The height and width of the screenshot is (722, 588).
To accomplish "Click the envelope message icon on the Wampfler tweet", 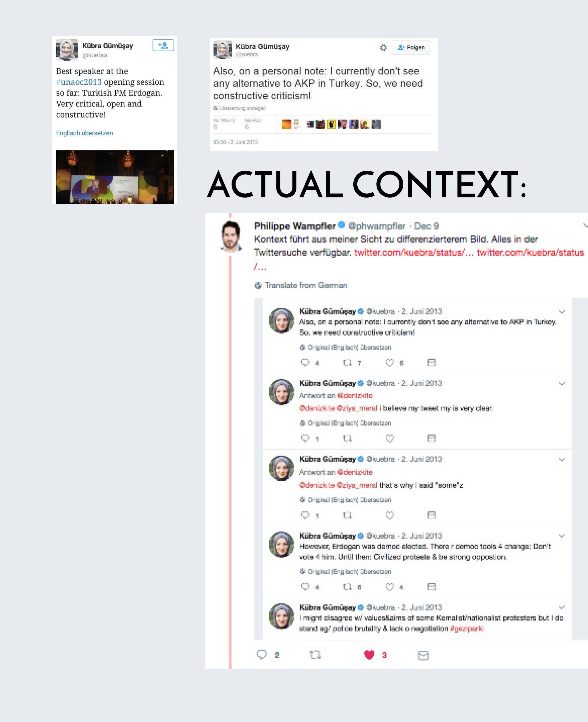I will [x=423, y=655].
